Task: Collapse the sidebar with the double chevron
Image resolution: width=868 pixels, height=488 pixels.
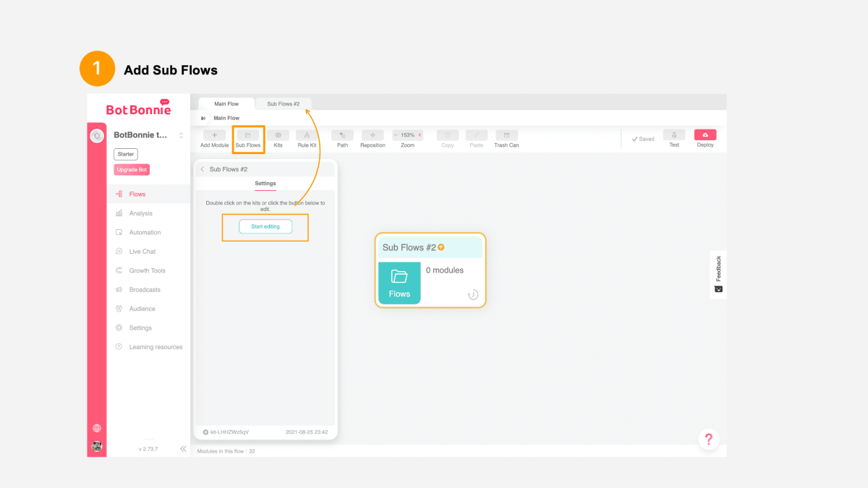Action: tap(183, 449)
